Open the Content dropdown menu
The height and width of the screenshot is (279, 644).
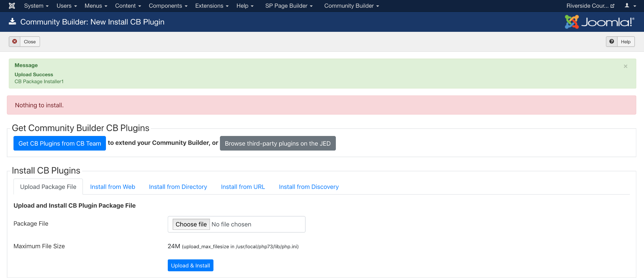click(x=128, y=6)
